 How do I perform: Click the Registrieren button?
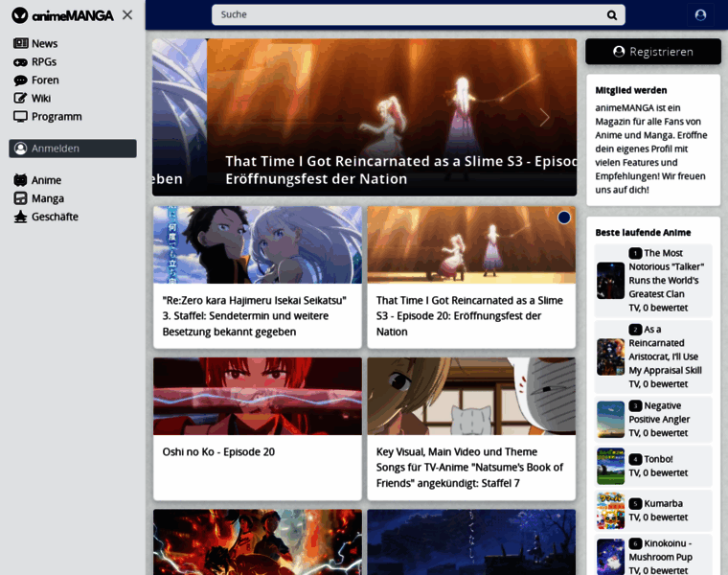click(653, 52)
